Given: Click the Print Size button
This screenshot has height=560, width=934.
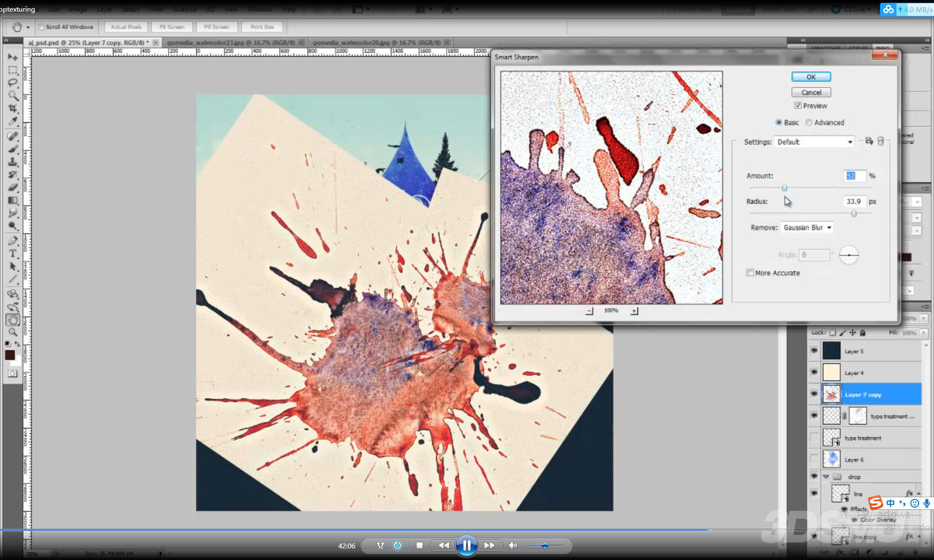Looking at the screenshot, I should pyautogui.click(x=262, y=27).
